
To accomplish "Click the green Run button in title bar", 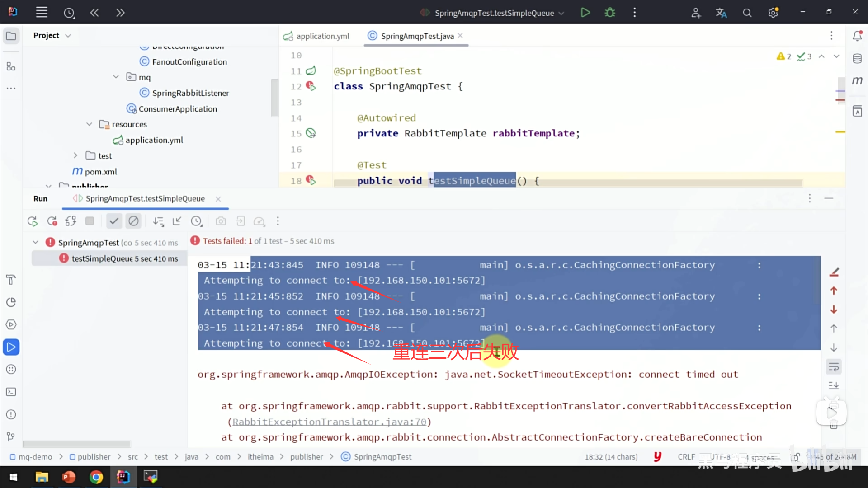I will (585, 13).
